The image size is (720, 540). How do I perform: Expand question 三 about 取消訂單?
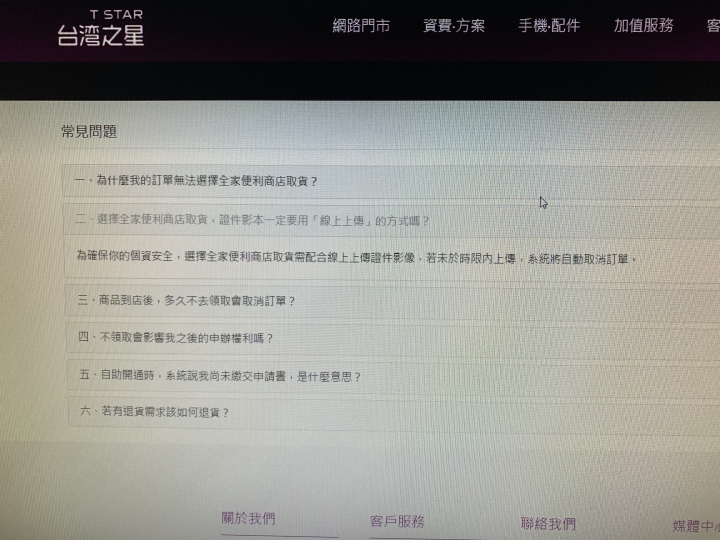(393, 301)
